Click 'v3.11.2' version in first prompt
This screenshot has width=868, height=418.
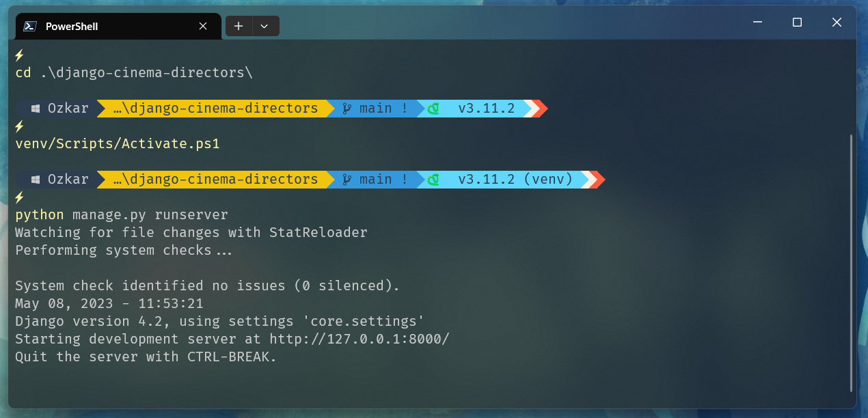point(487,108)
